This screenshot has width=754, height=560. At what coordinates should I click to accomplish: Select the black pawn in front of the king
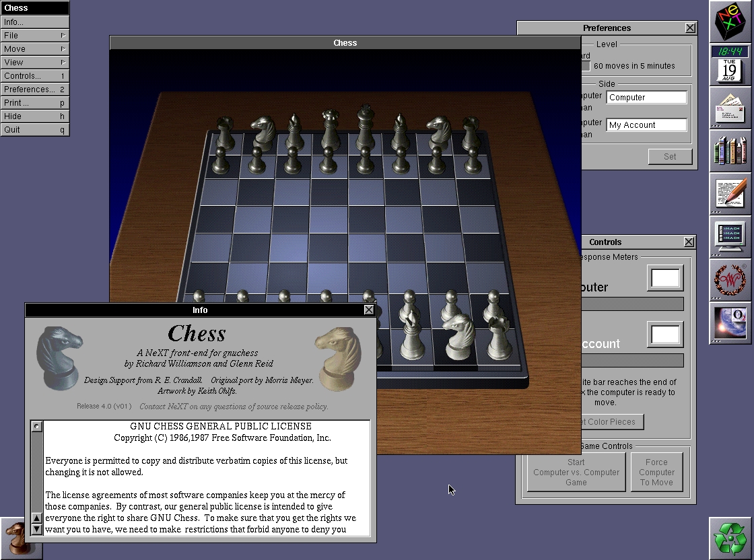point(365,161)
